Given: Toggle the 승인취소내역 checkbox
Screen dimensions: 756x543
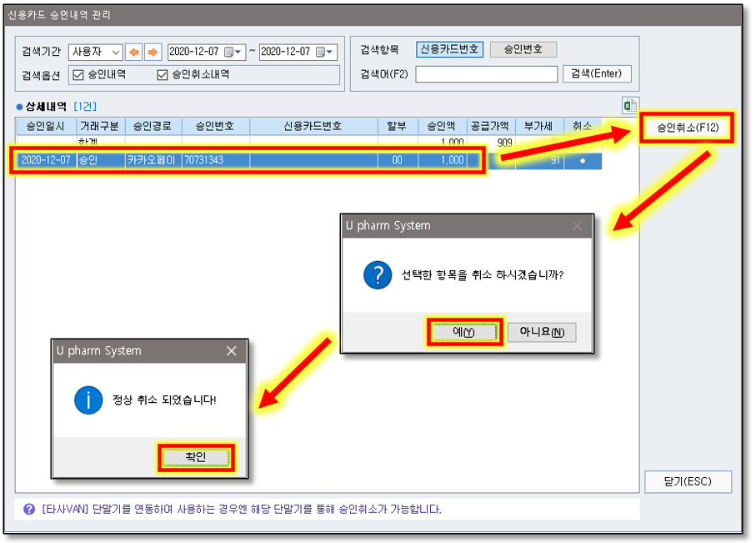Looking at the screenshot, I should pyautogui.click(x=163, y=74).
